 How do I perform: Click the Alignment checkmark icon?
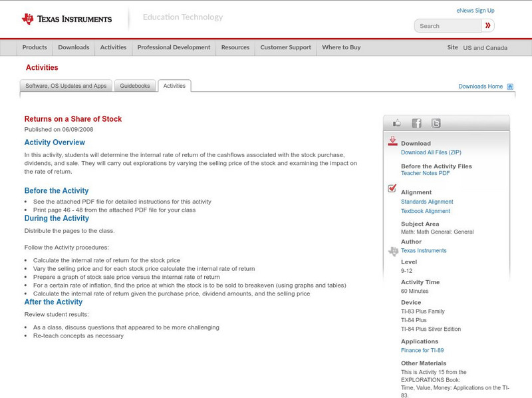tap(392, 188)
